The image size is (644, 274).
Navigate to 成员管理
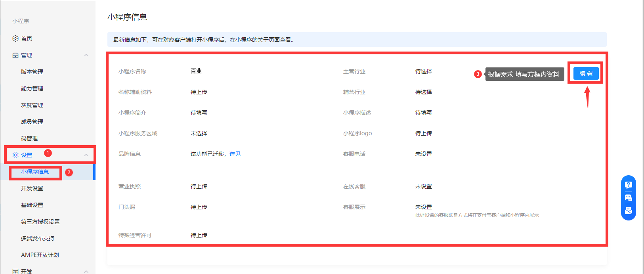click(32, 122)
